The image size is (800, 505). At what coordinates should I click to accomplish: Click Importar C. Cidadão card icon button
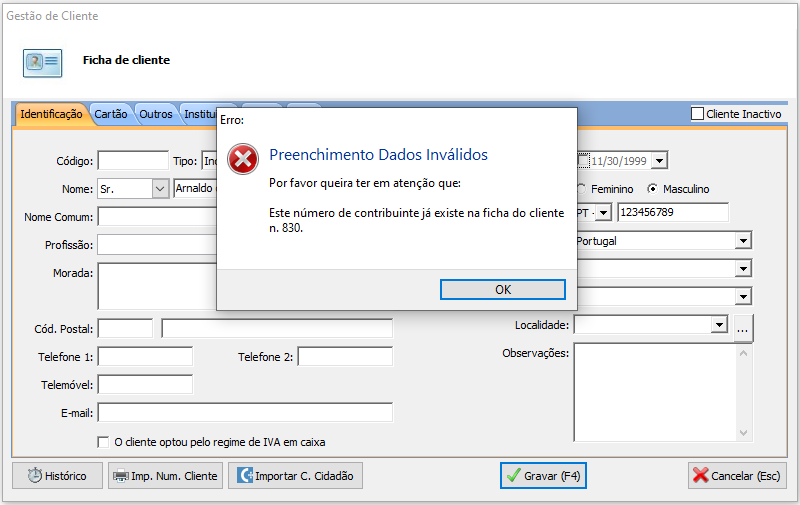tap(295, 476)
